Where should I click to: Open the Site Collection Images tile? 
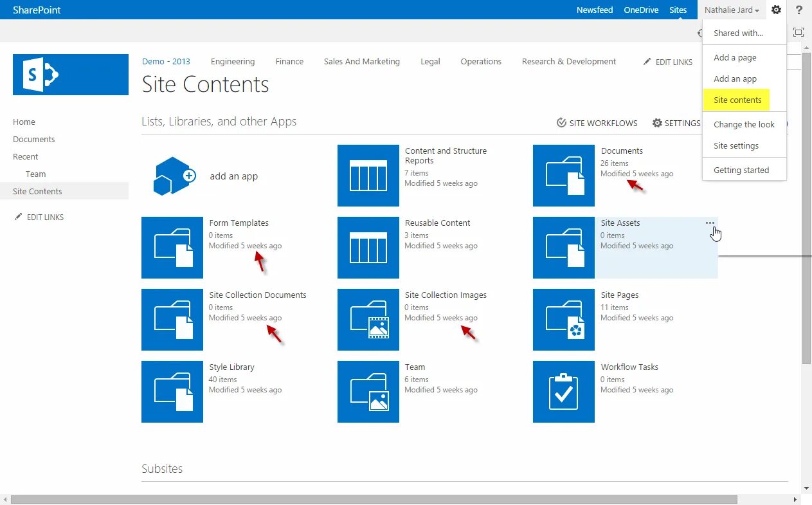pos(368,320)
